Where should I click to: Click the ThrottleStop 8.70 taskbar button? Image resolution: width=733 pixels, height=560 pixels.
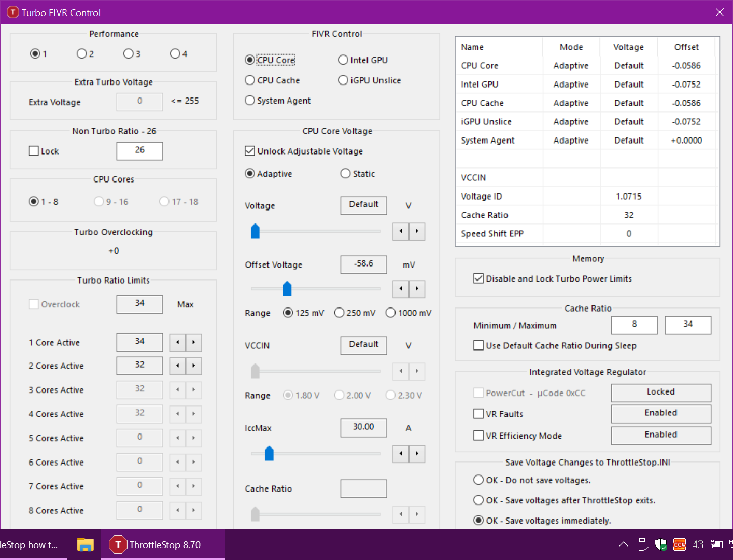[x=163, y=544]
